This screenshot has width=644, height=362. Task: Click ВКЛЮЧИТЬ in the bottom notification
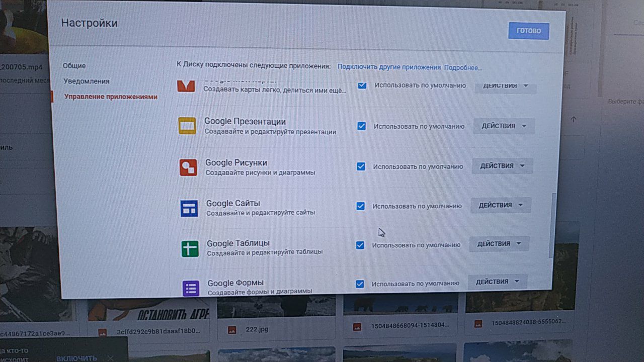tap(76, 358)
